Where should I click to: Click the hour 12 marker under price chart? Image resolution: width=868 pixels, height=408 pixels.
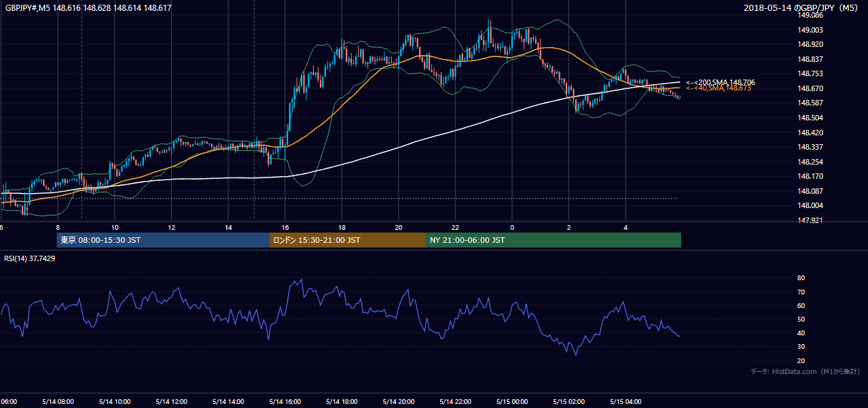point(172,227)
